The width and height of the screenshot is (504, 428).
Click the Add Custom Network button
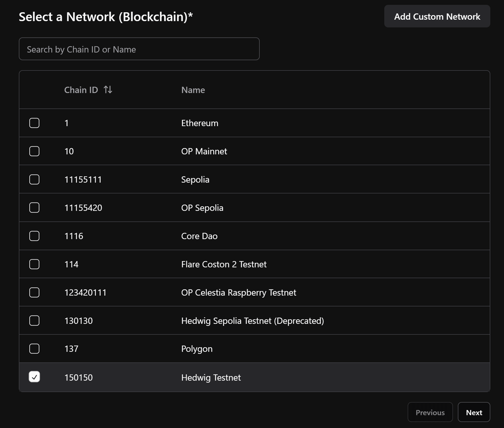pos(437,17)
